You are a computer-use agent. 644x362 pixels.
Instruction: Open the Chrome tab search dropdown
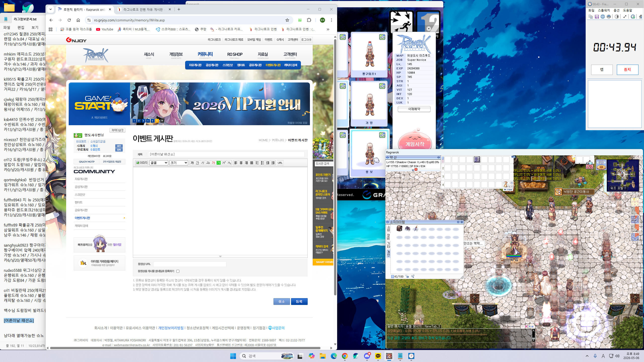click(51, 9)
